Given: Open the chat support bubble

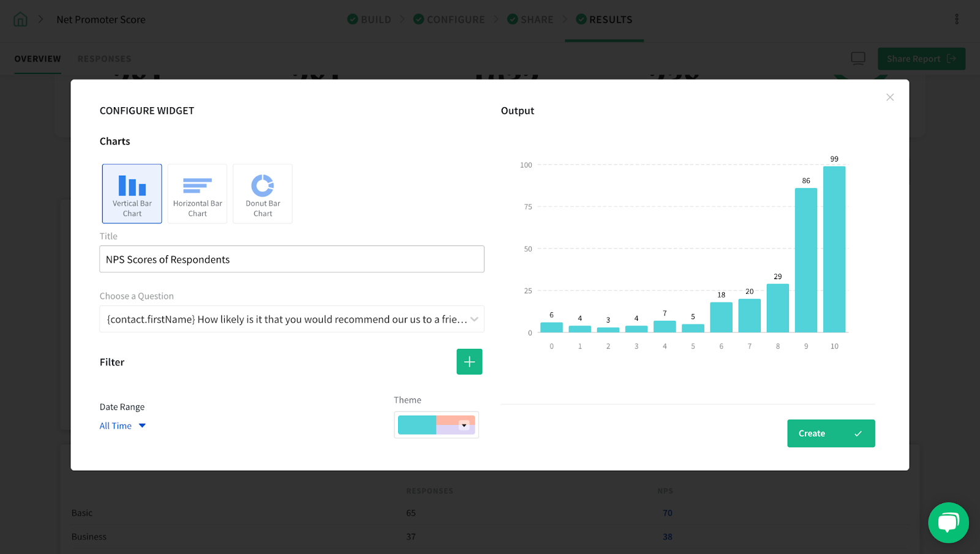Looking at the screenshot, I should coord(948,523).
